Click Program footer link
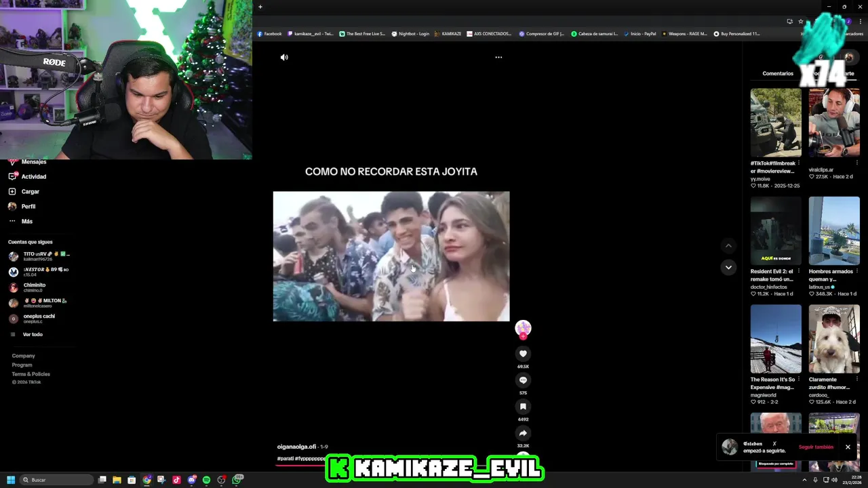Screen dimensions: 868x488 tap(22, 365)
